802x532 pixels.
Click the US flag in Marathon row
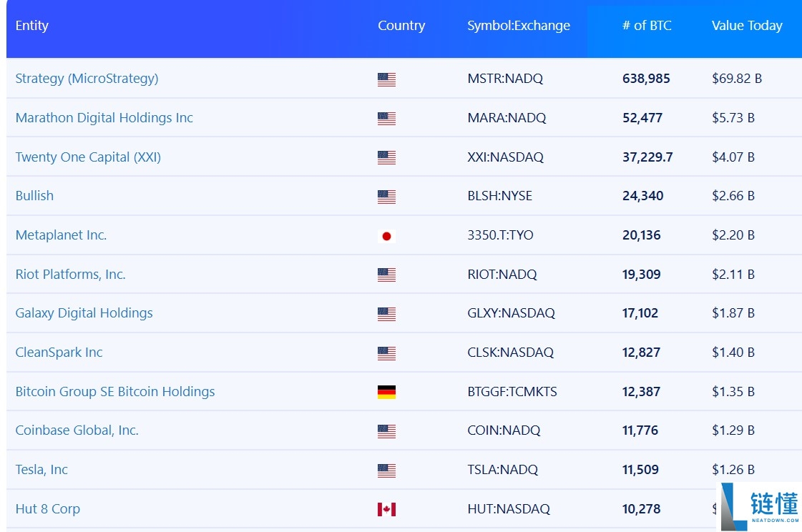tap(386, 119)
